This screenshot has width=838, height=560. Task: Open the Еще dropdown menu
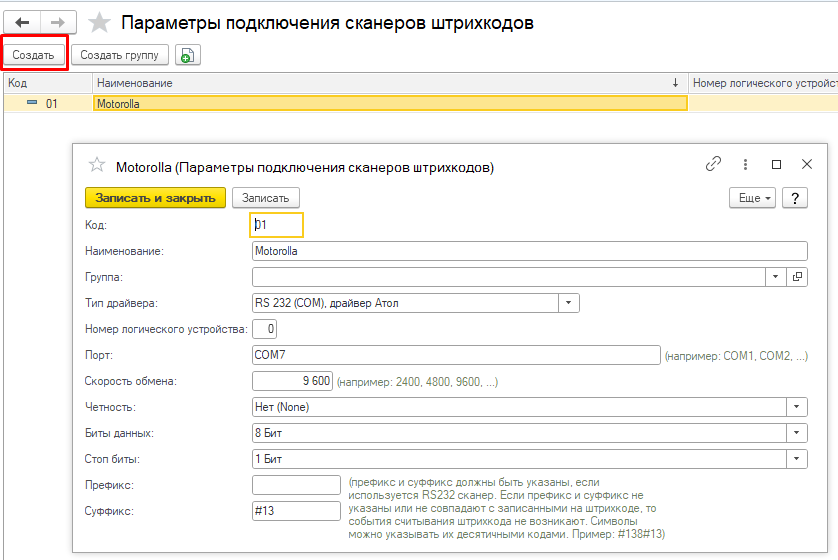(x=752, y=198)
